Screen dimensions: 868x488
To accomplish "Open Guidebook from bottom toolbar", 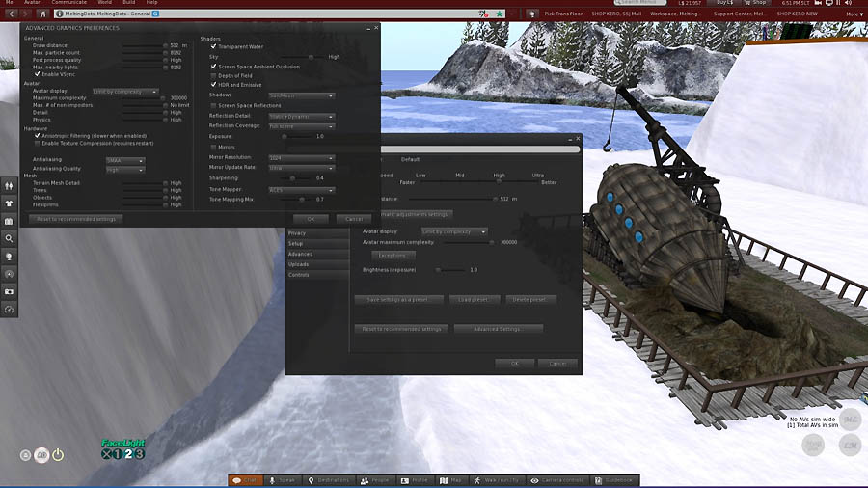I will (614, 481).
